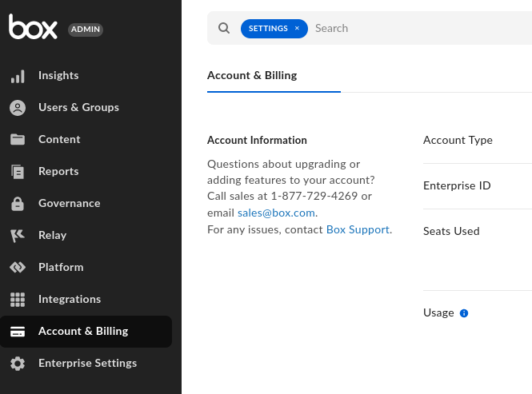The width and height of the screenshot is (532, 394).
Task: Open the Relay page
Action: point(52,235)
